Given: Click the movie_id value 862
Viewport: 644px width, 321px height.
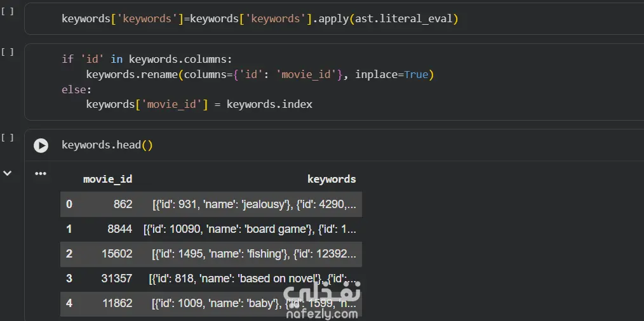Looking at the screenshot, I should point(123,204).
